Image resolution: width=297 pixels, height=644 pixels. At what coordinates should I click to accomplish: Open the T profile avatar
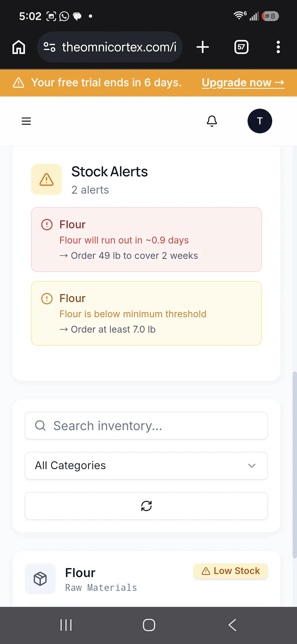coord(260,121)
